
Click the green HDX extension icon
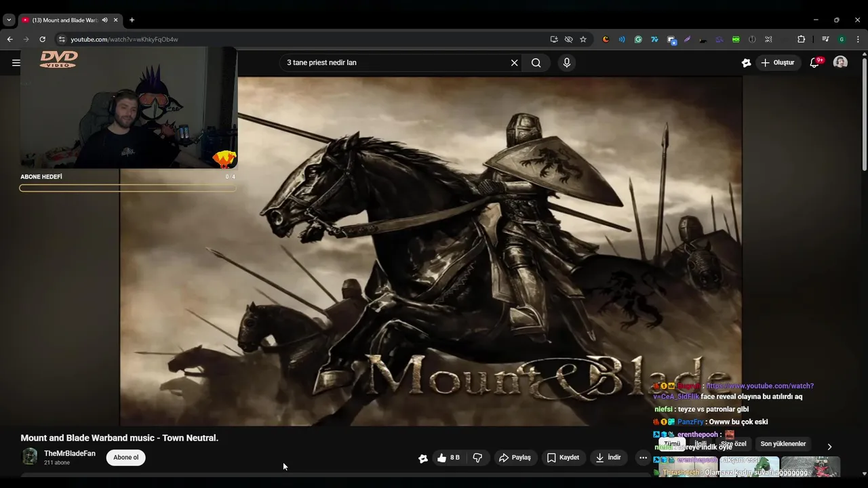pyautogui.click(x=736, y=39)
